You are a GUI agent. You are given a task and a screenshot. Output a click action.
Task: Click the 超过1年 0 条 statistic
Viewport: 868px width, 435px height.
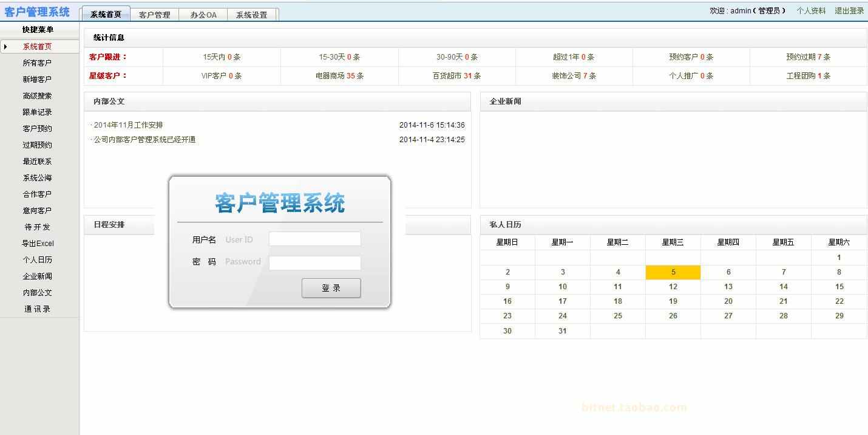tap(574, 57)
